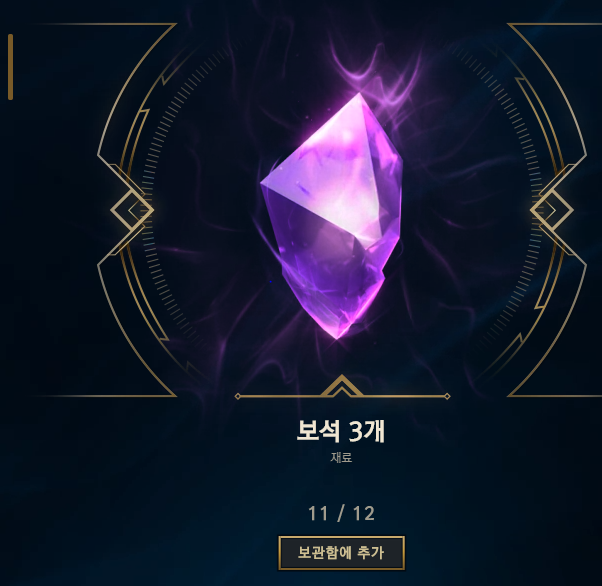Image resolution: width=602 pixels, height=586 pixels.
Task: Click the gold horizontal divider under gem
Action: (342, 396)
